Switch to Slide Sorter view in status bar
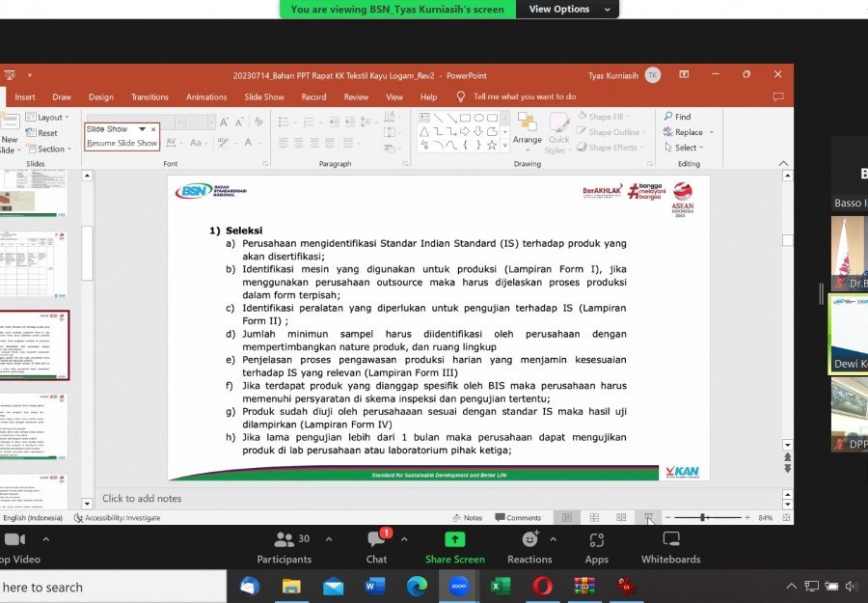Viewport: 868px width, 603px height. [x=594, y=518]
